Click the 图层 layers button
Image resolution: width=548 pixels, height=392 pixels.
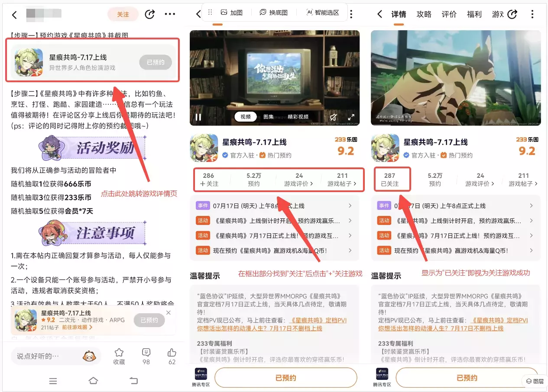(535, 381)
